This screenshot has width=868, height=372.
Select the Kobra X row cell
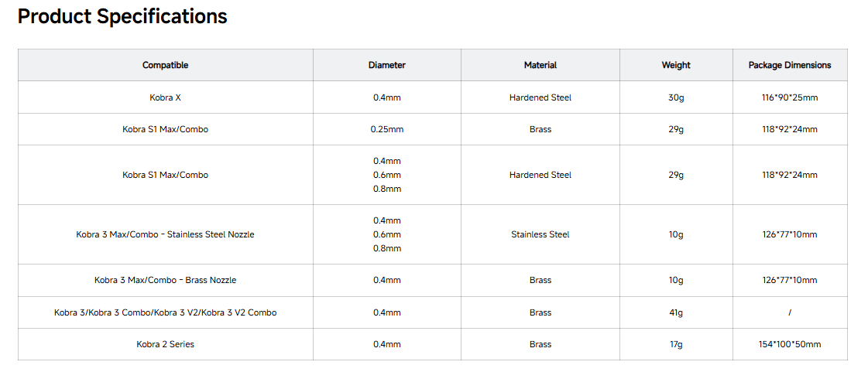coord(166,98)
